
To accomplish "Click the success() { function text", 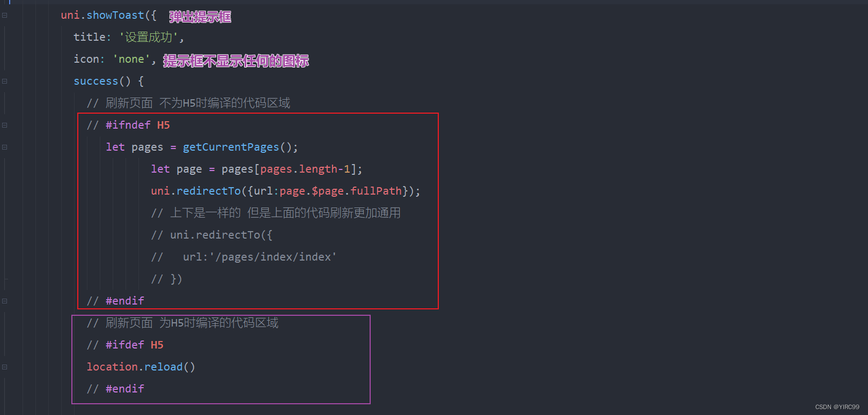I will click(108, 81).
